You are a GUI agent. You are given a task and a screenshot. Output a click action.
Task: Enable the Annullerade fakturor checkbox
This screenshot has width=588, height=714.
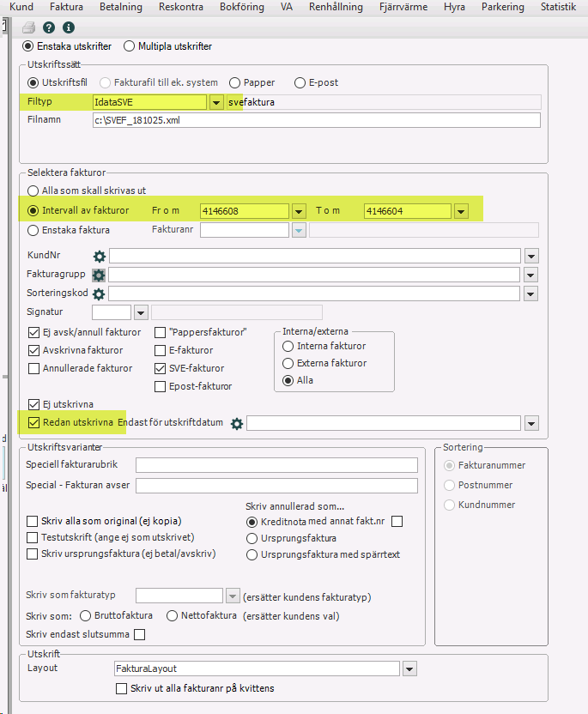[x=34, y=368]
